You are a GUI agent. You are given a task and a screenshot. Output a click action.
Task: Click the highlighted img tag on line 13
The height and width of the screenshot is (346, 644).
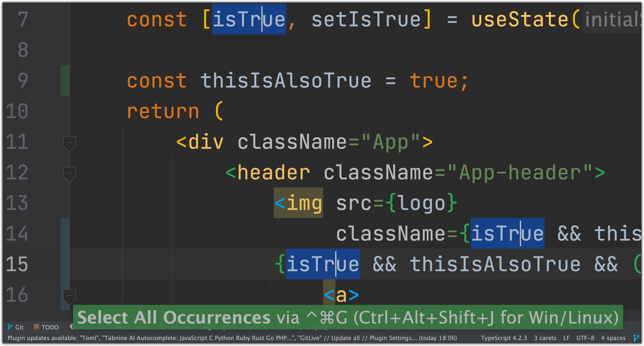click(x=298, y=203)
